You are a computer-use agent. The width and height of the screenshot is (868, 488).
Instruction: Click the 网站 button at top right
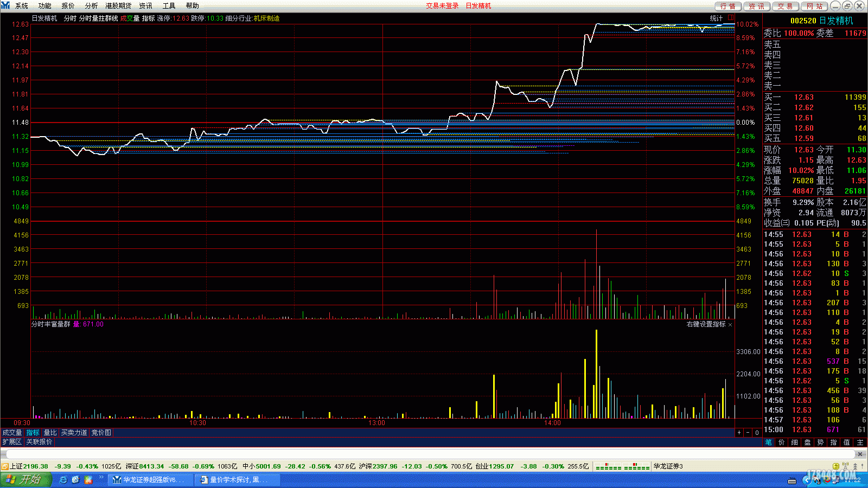[x=814, y=6]
